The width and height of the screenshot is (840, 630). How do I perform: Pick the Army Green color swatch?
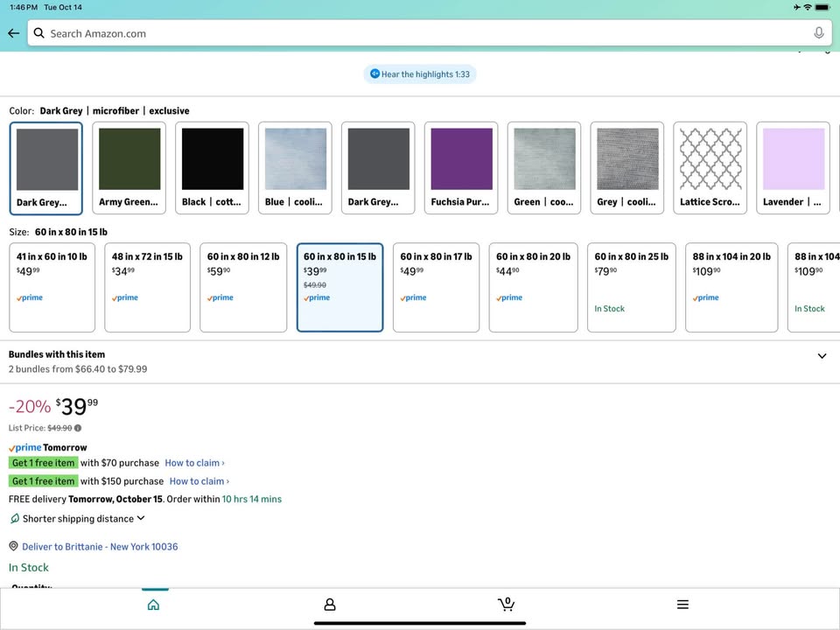coord(129,167)
